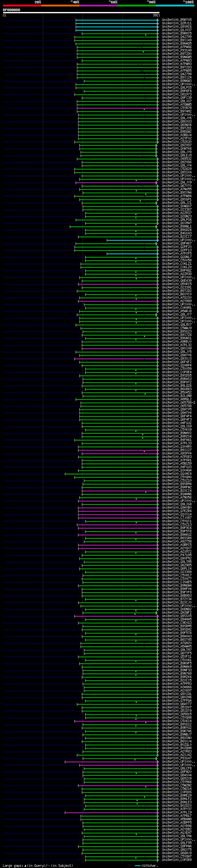Open hit UniRef100_B9RHI5

177,33
